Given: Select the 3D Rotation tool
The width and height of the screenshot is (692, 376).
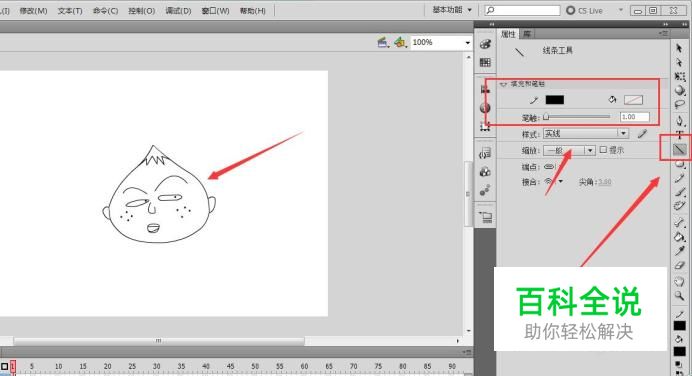Looking at the screenshot, I should click(x=680, y=90).
